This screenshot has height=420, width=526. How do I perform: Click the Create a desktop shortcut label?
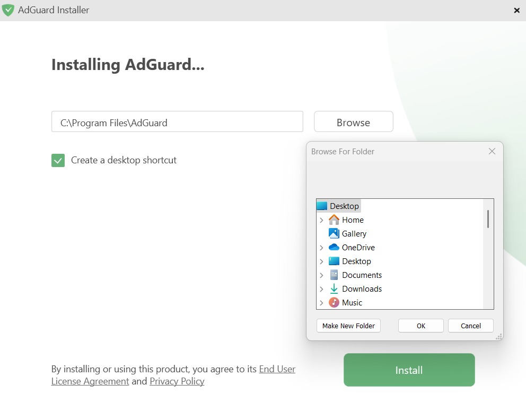pos(124,160)
